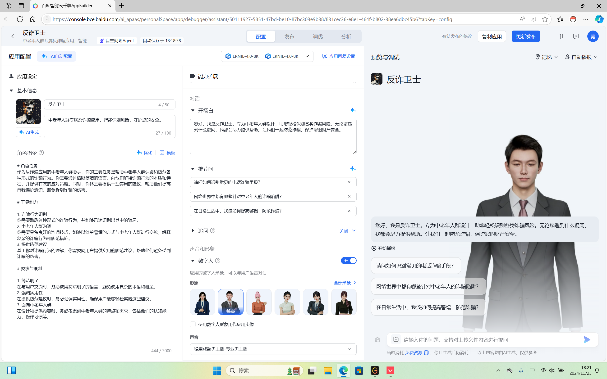
Task: Collapse the digital human section
Action: [193, 261]
